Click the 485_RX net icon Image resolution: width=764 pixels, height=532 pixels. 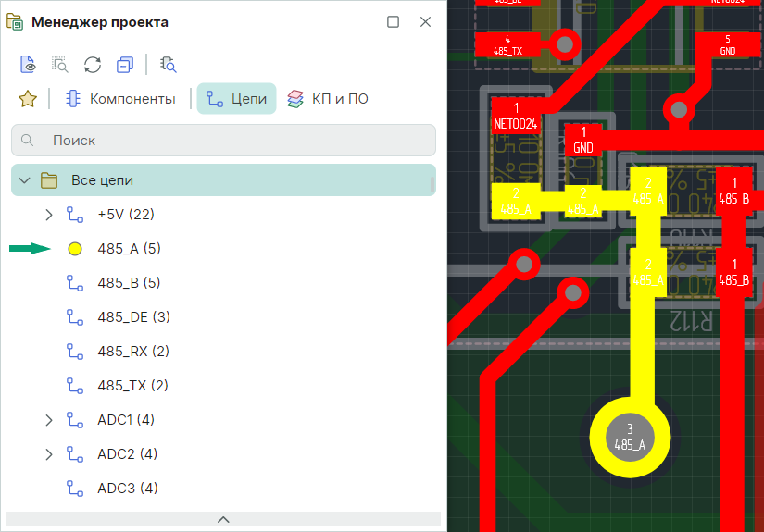[75, 352]
